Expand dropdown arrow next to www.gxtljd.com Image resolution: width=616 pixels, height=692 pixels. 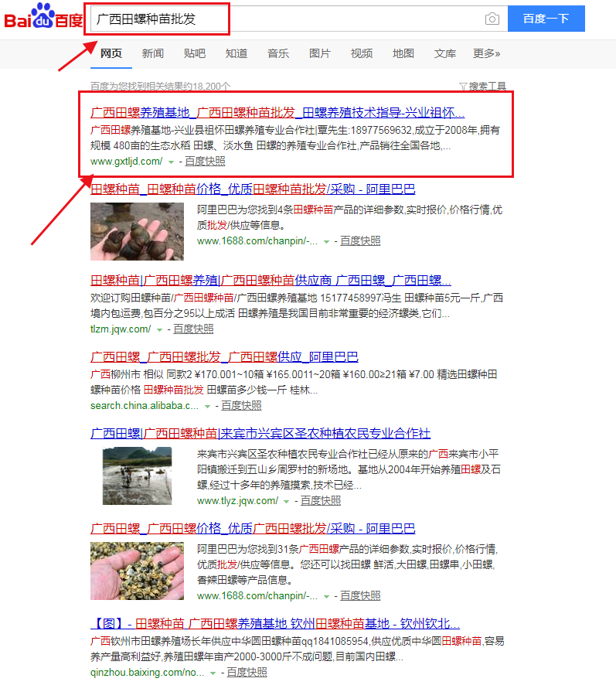(172, 162)
